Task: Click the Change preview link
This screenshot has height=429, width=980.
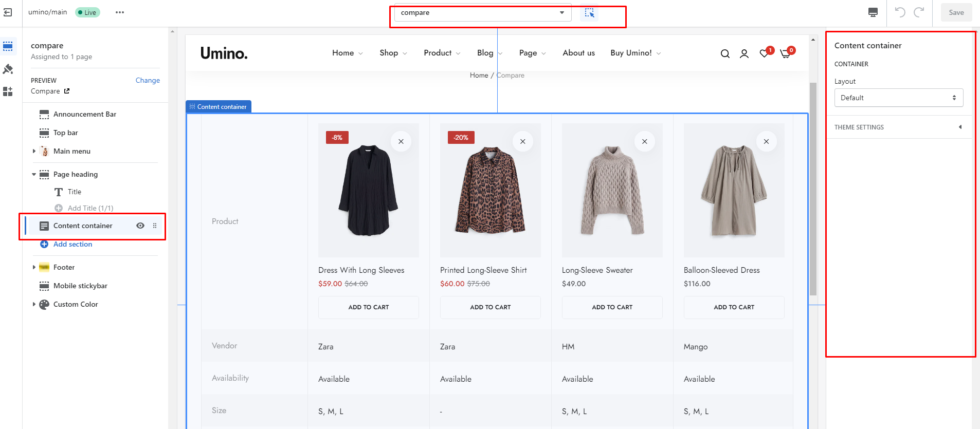Action: coord(148,80)
